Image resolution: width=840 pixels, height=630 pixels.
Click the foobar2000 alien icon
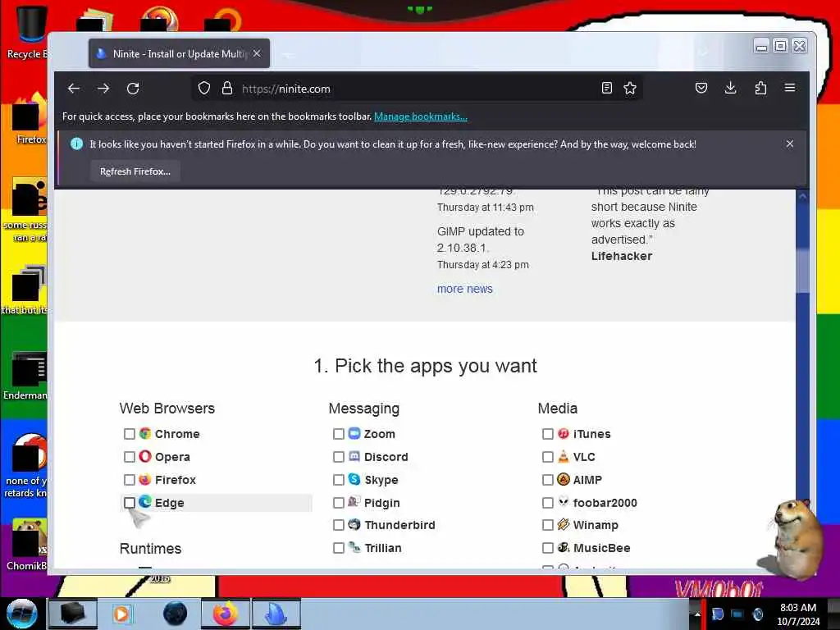563,502
